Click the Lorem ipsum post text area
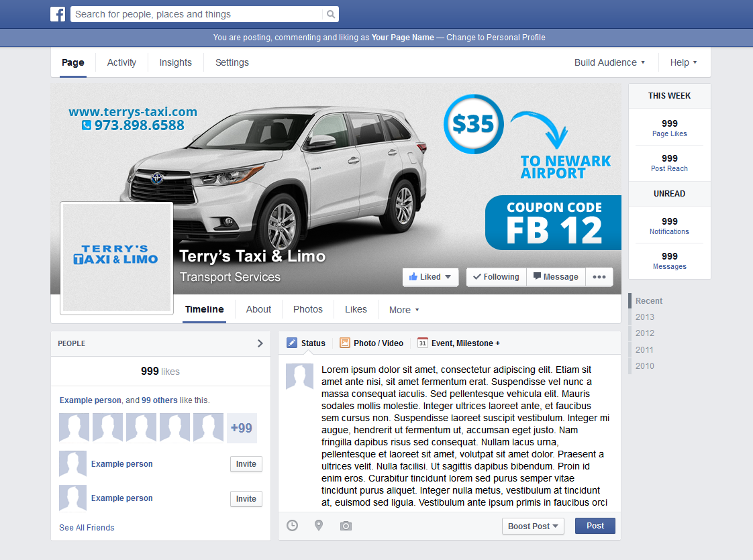This screenshot has height=560, width=753. tap(465, 436)
